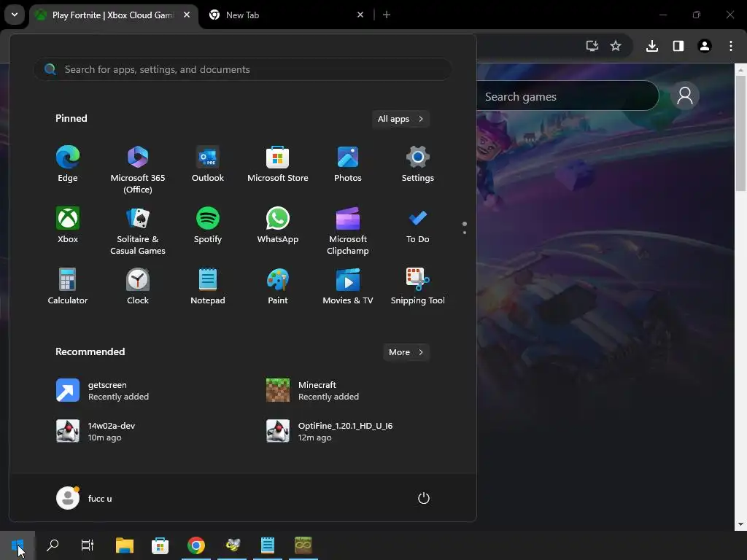
Task: Expand All apps list
Action: pyautogui.click(x=400, y=119)
